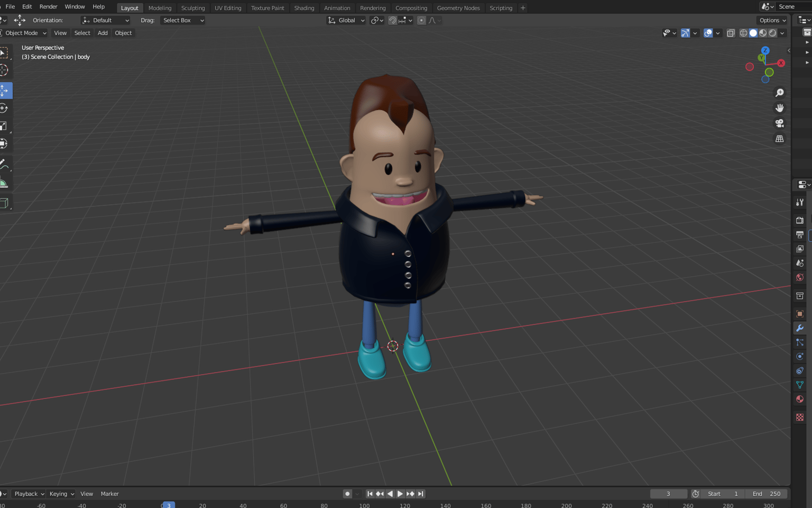Open the Render properties tab
The width and height of the screenshot is (812, 508).
(x=800, y=220)
